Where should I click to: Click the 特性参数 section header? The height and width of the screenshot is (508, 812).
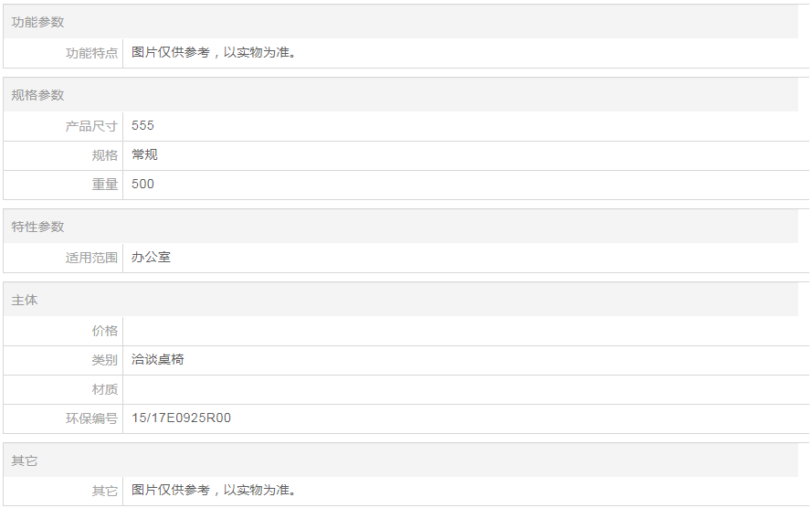pos(38,227)
